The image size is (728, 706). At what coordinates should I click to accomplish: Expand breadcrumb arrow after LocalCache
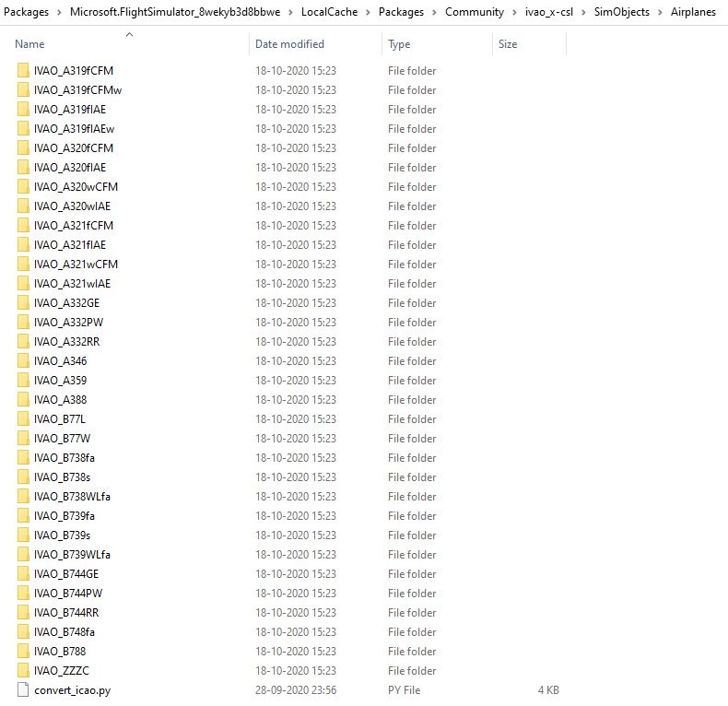(x=369, y=12)
